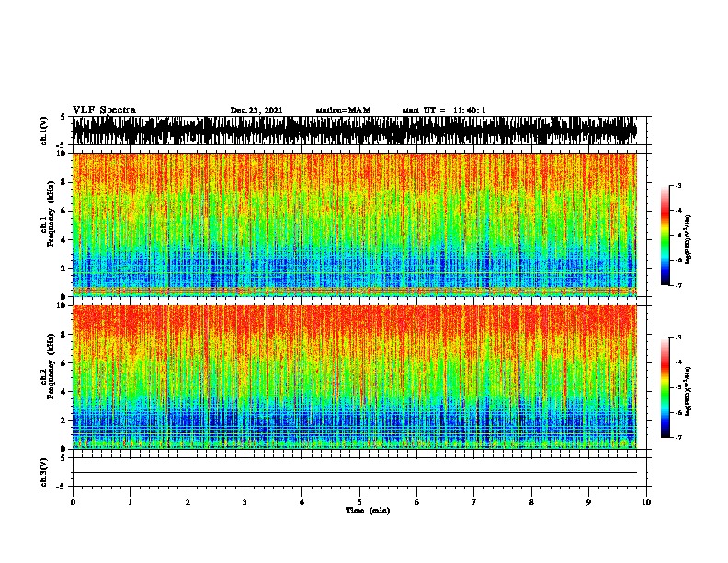The image size is (728, 563).
Task: Click the time axis tick label "9"
Action: (x=588, y=502)
